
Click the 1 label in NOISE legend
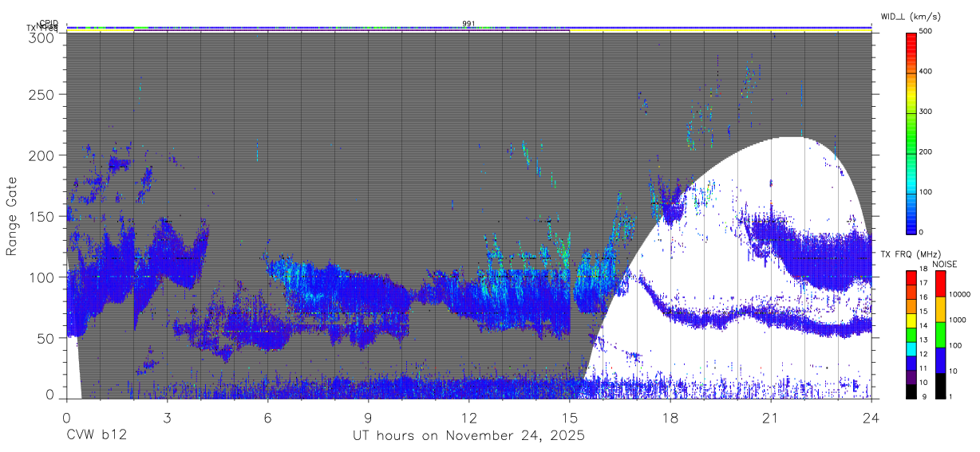950,397
